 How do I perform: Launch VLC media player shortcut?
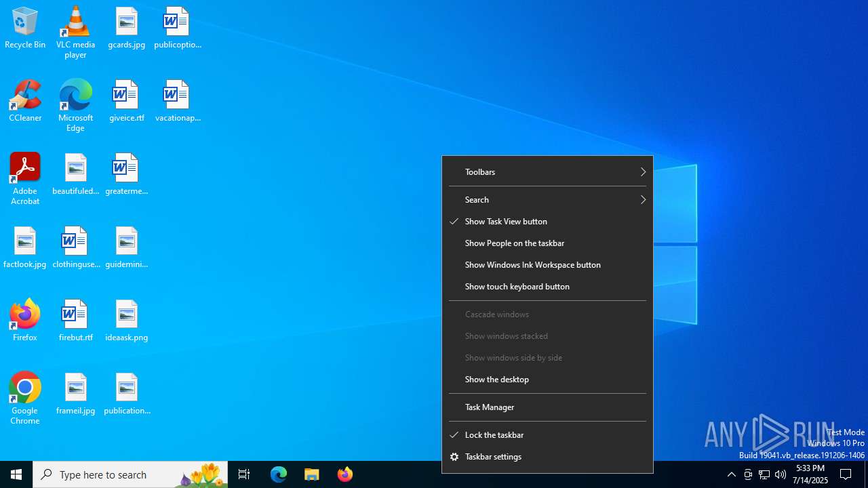click(x=75, y=33)
